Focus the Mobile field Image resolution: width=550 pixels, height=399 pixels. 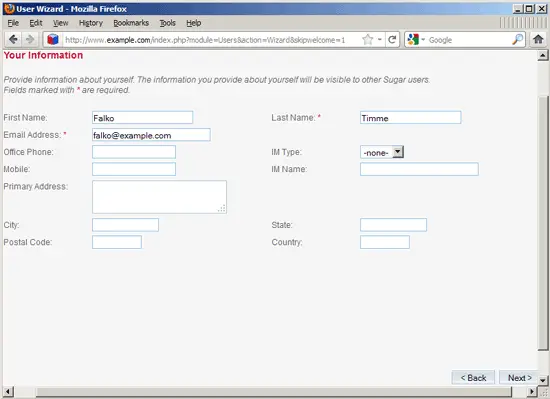click(134, 169)
